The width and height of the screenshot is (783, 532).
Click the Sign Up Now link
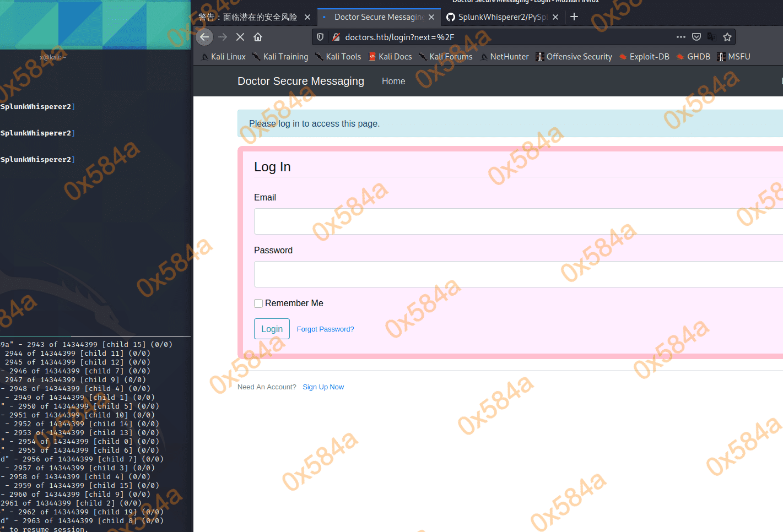(x=323, y=387)
